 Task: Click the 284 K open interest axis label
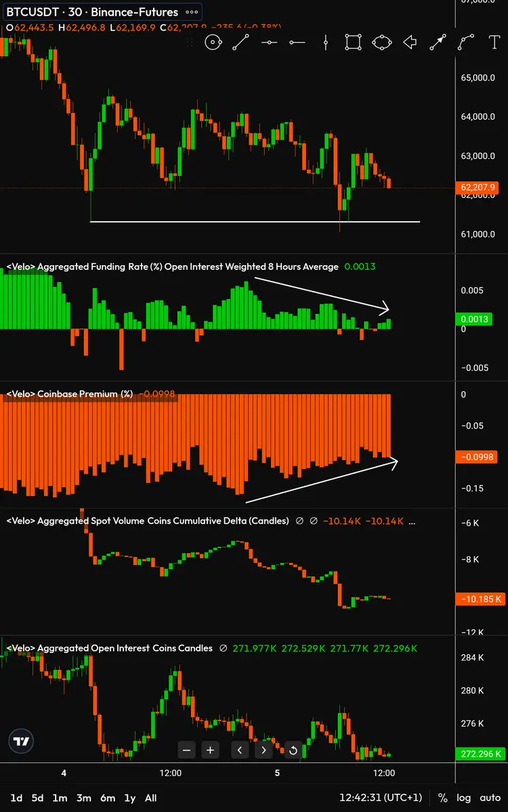tap(472, 658)
